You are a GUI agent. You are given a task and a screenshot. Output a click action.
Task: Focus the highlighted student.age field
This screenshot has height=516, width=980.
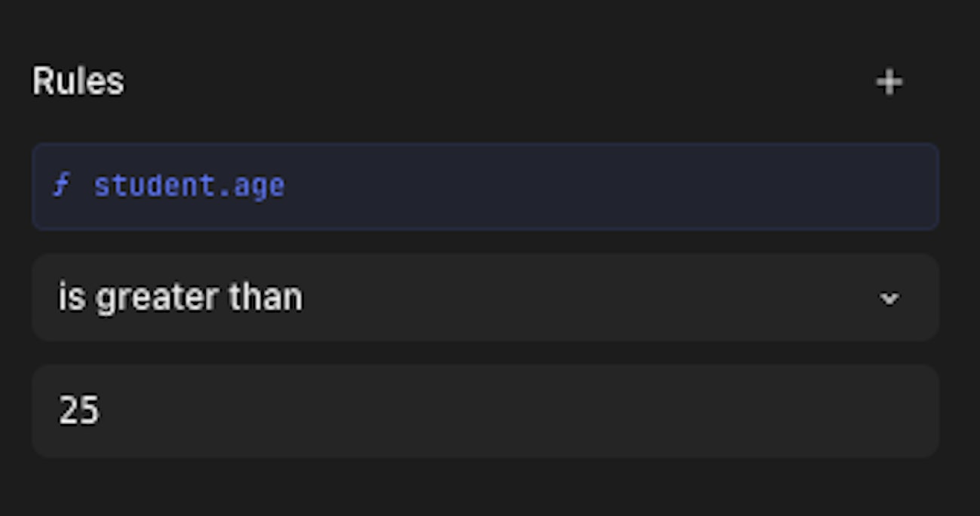pyautogui.click(x=485, y=186)
